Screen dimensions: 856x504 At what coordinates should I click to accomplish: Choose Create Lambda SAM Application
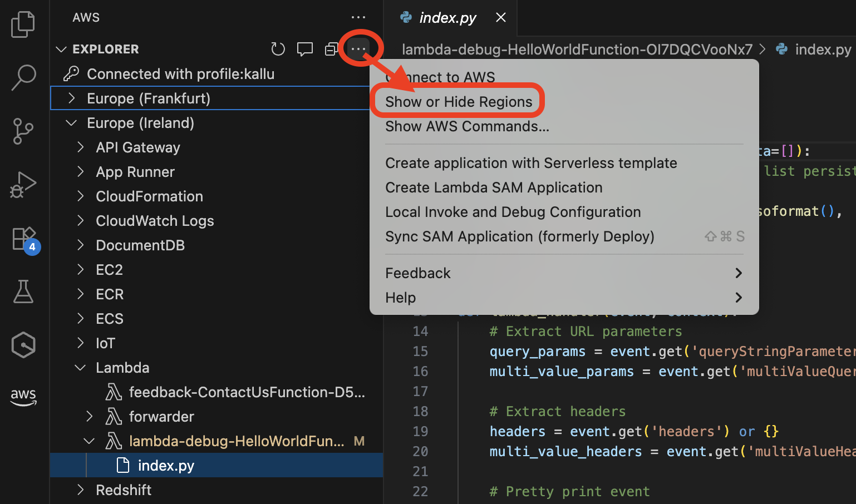point(564,187)
